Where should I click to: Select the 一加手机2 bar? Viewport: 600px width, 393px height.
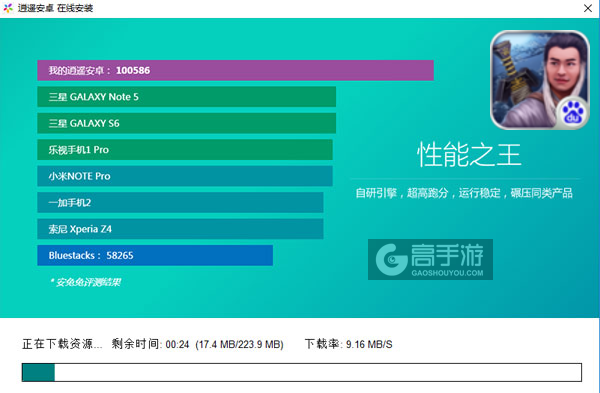[180, 202]
